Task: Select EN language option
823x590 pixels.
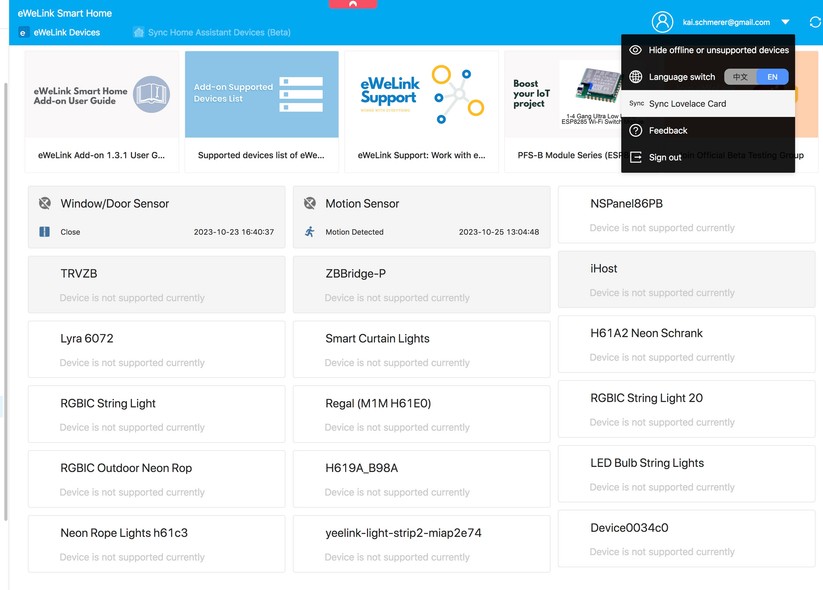Action: pos(772,77)
